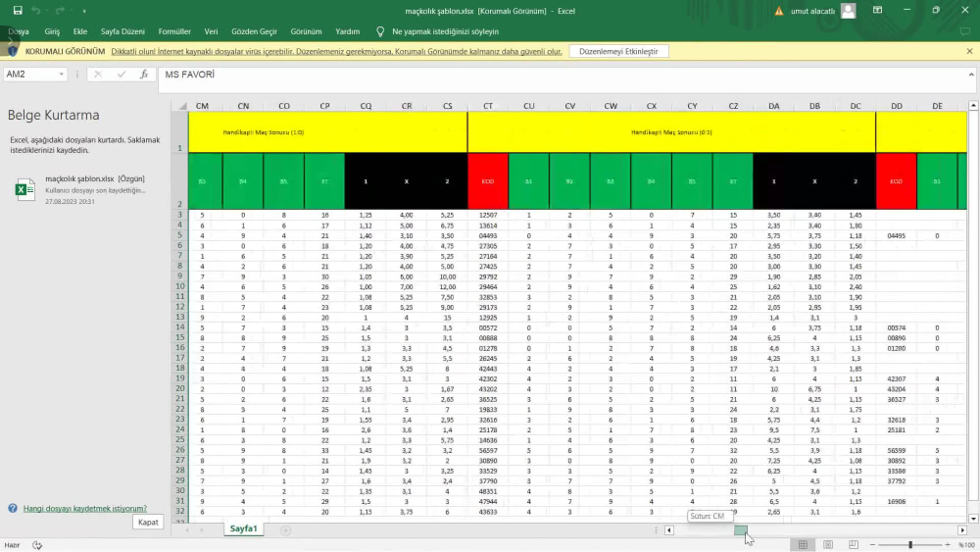Click 'Hangi dosyayı kaydetmek istiyorum?' link
This screenshot has width=980, height=552.
(x=85, y=508)
